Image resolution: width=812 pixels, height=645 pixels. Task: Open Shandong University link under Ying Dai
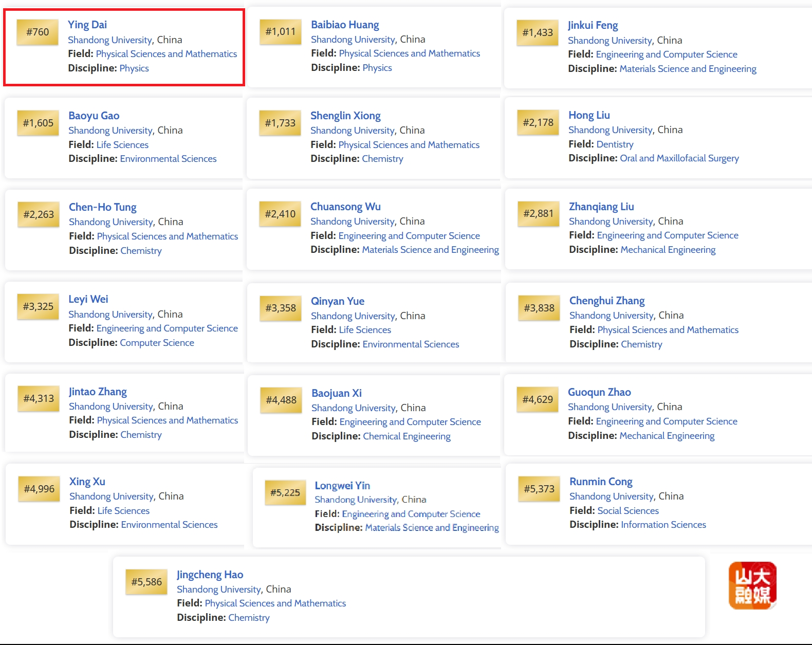tap(110, 40)
